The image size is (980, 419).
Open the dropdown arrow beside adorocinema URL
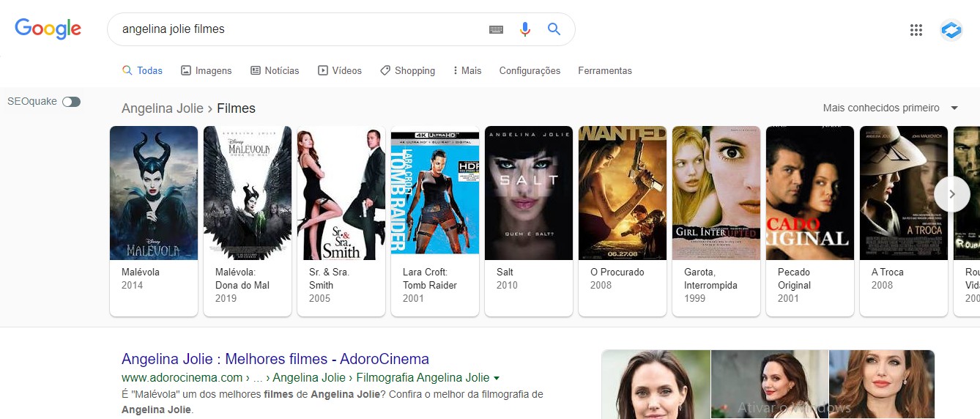click(497, 378)
